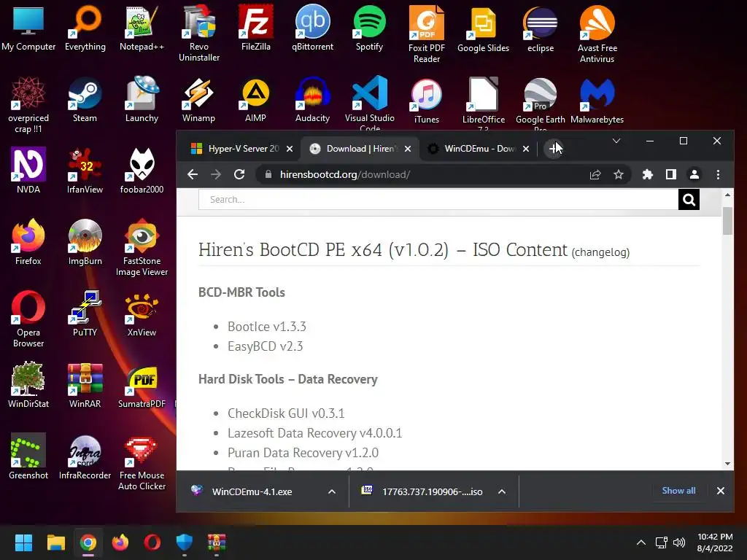
Task: Reload the hirensbootcd.org page
Action: click(x=239, y=174)
